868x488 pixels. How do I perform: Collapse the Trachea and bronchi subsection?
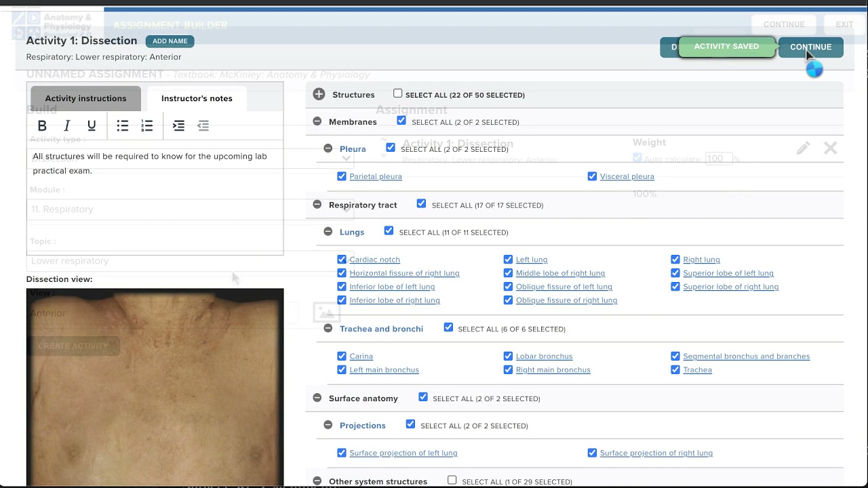coord(328,329)
